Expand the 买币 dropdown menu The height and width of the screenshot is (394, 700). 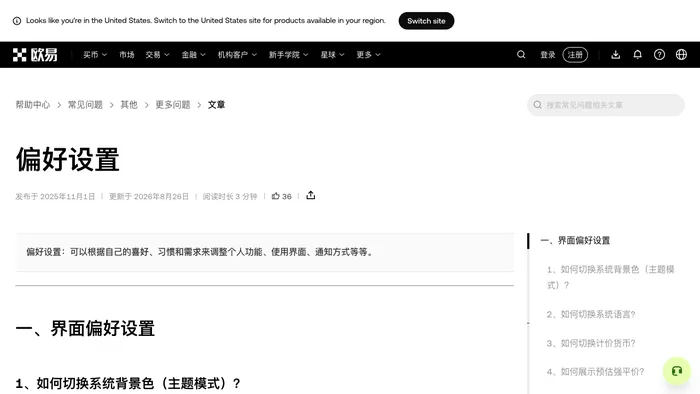[95, 55]
